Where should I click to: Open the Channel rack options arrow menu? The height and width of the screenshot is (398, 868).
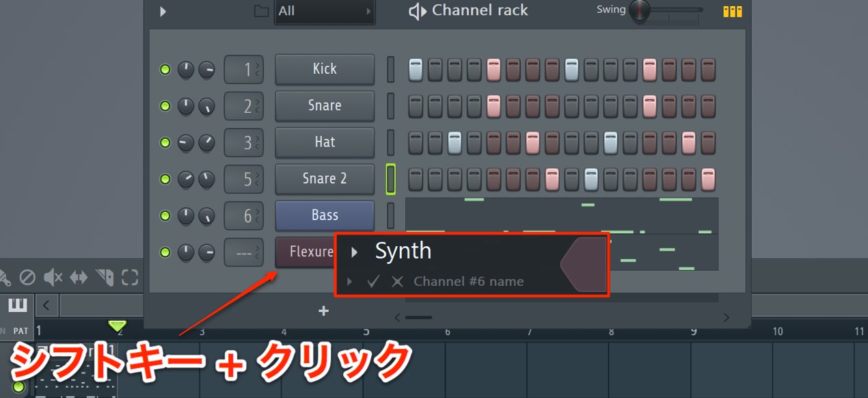click(163, 11)
